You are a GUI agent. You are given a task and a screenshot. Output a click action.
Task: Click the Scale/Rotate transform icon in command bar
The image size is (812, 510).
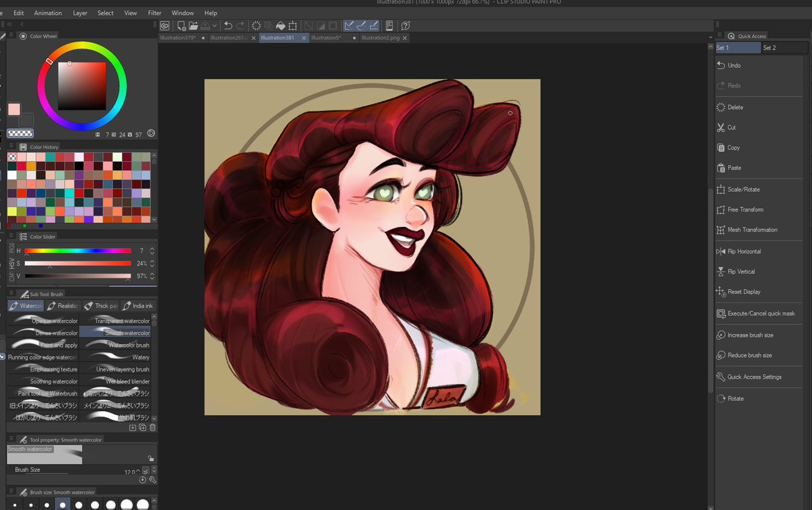[293, 25]
